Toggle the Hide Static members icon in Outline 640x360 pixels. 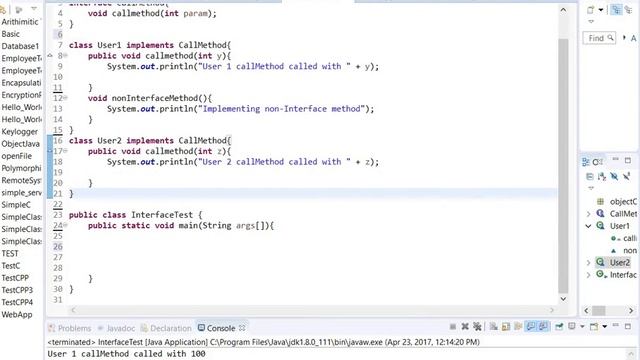pyautogui.click(x=627, y=176)
